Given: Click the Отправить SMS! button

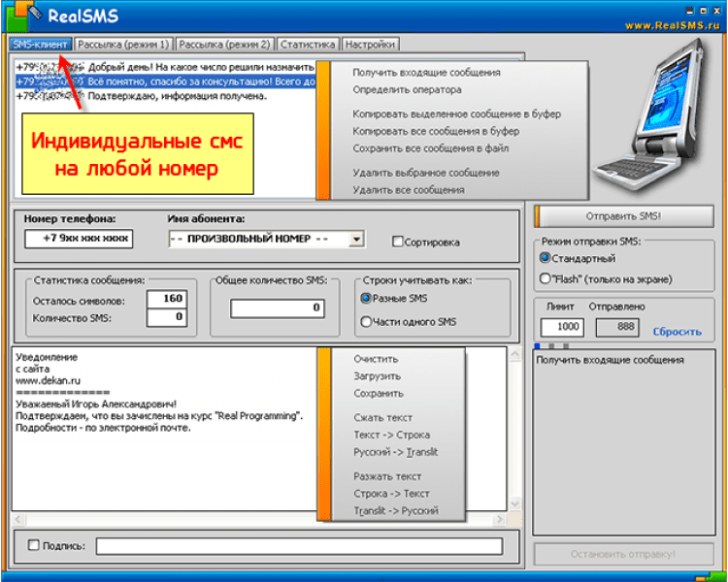Looking at the screenshot, I should pyautogui.click(x=624, y=216).
